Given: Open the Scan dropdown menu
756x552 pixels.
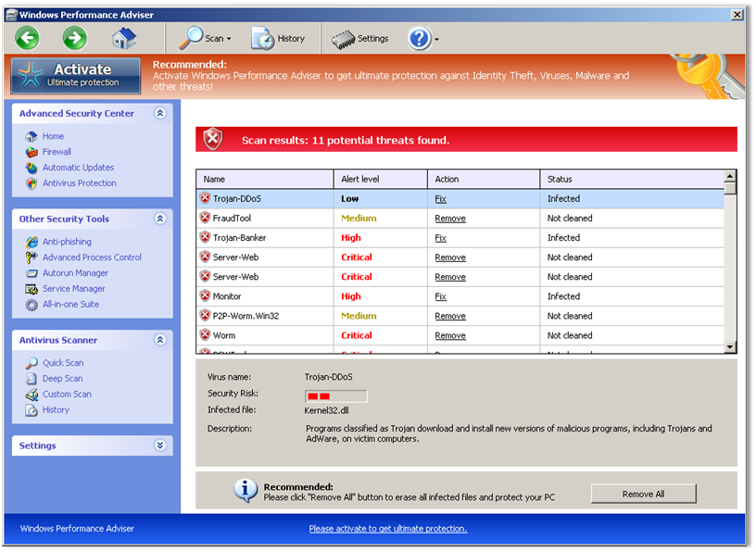Looking at the screenshot, I should click(208, 38).
